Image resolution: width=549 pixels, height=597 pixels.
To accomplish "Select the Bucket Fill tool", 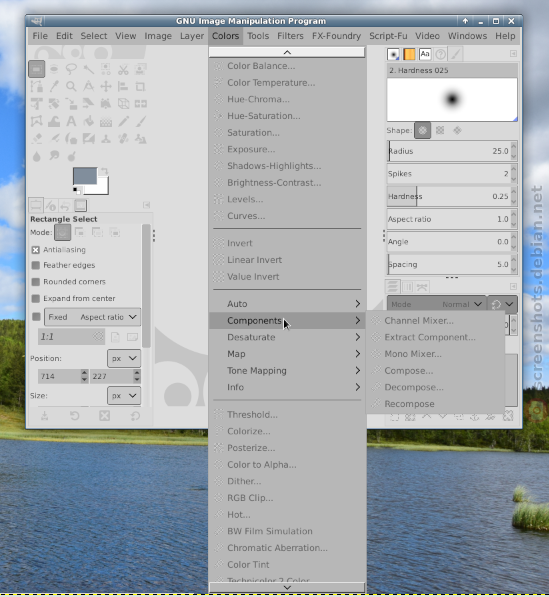I will point(88,121).
